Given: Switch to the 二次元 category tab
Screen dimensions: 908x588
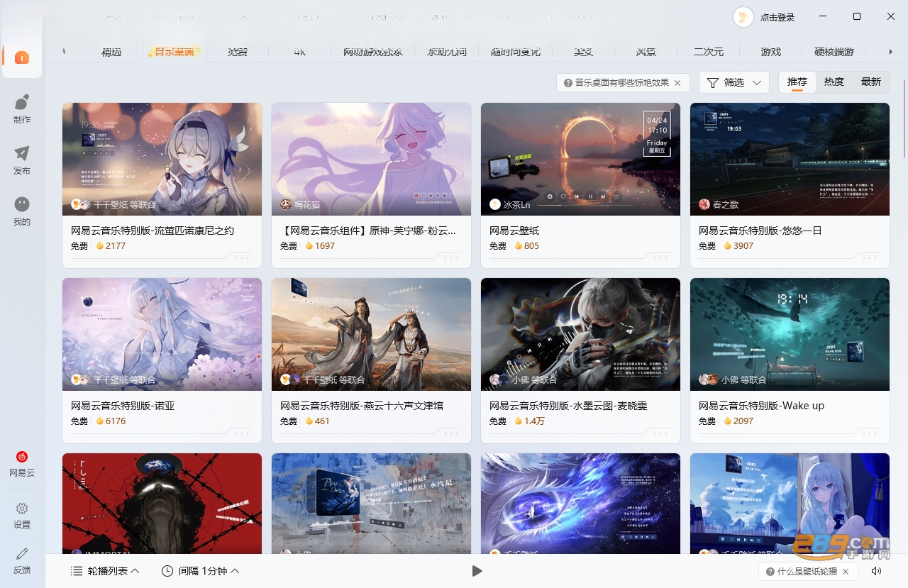Looking at the screenshot, I should [709, 52].
